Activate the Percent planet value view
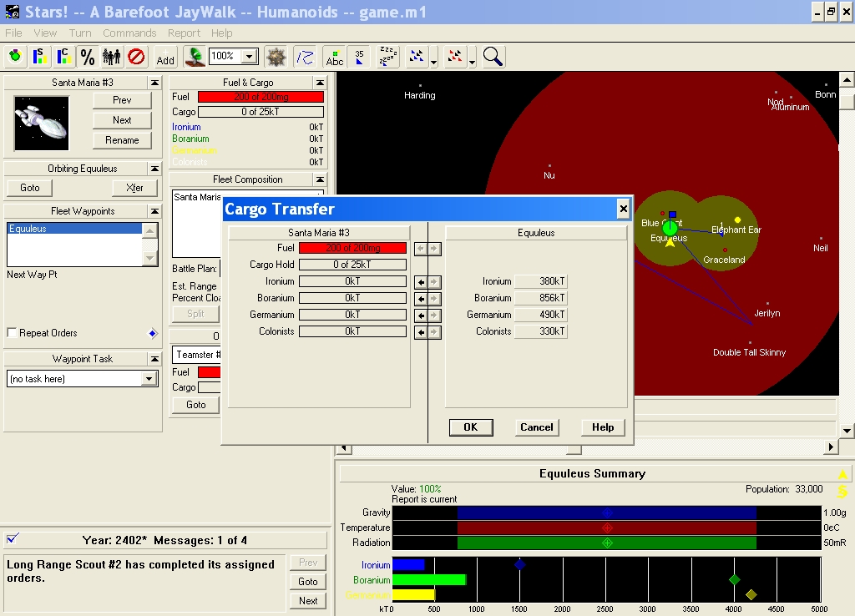This screenshot has height=616, width=855. [x=87, y=57]
